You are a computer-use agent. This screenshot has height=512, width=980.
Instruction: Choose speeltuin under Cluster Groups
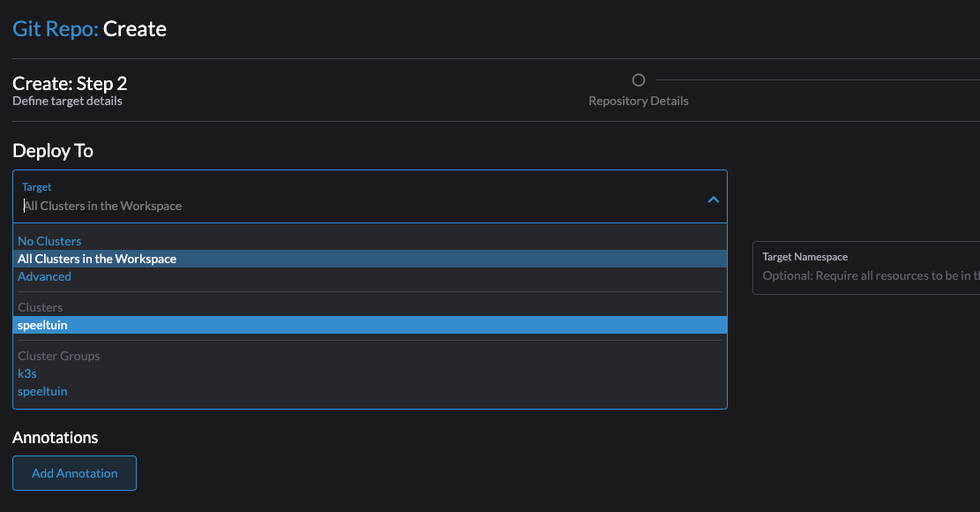pos(42,391)
